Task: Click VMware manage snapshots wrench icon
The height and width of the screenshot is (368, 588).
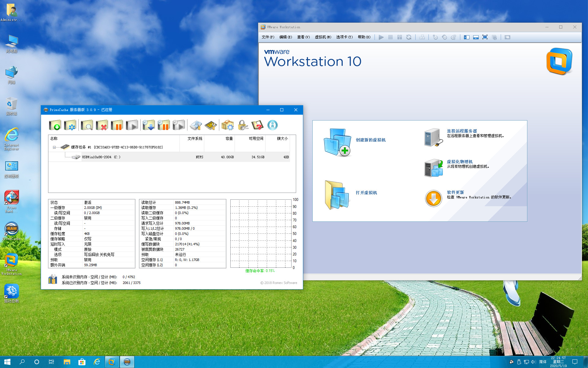Action: point(454,37)
